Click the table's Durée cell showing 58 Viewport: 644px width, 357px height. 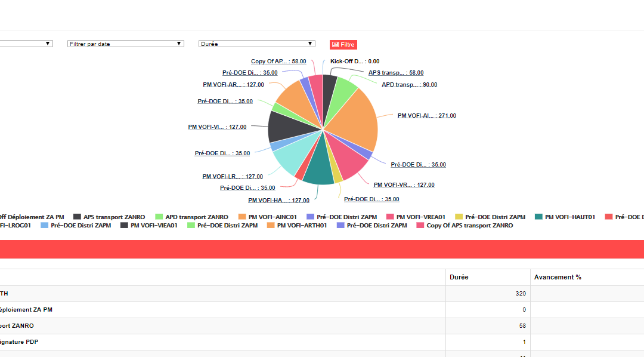[x=488, y=326]
